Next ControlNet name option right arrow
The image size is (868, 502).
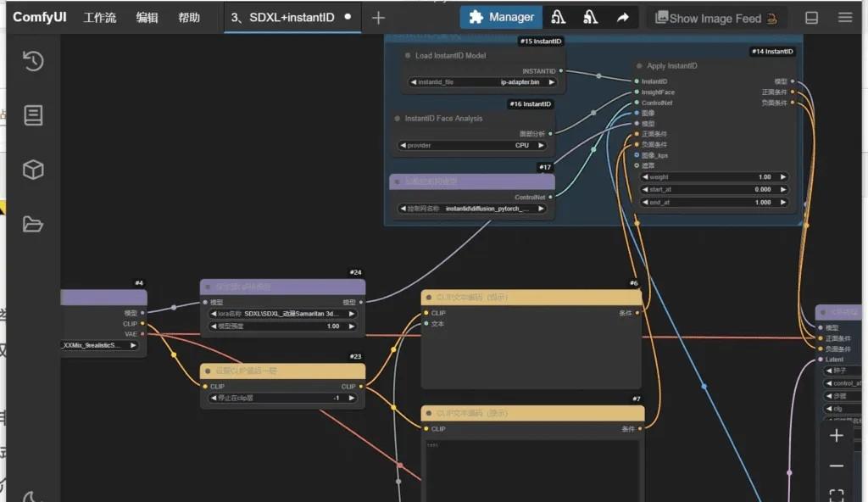541,209
